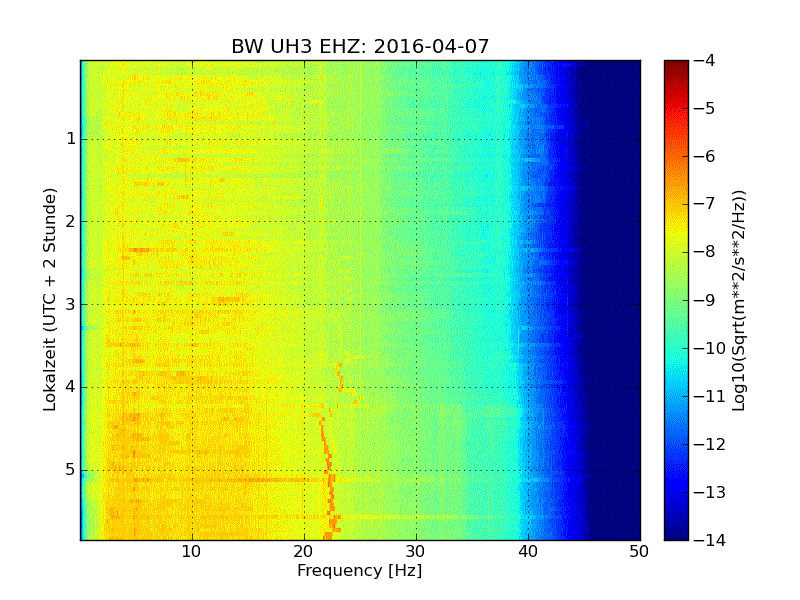Click colorbar tick label '−12'

[710, 444]
